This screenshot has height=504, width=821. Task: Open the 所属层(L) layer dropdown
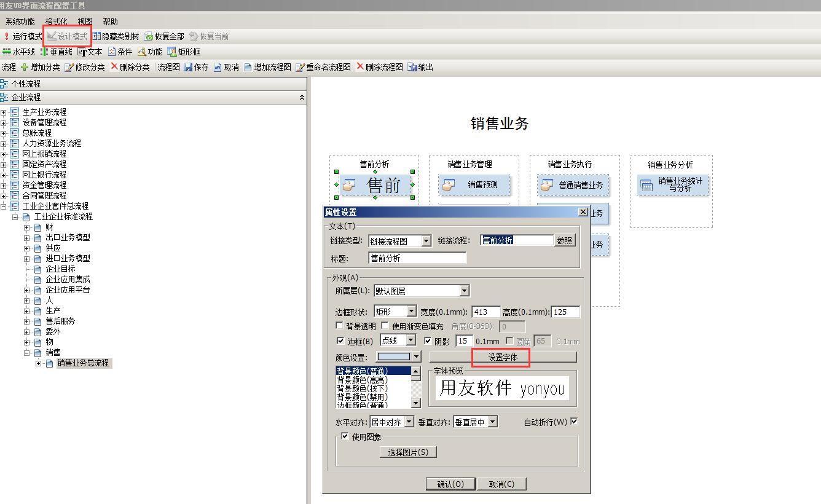click(x=465, y=291)
